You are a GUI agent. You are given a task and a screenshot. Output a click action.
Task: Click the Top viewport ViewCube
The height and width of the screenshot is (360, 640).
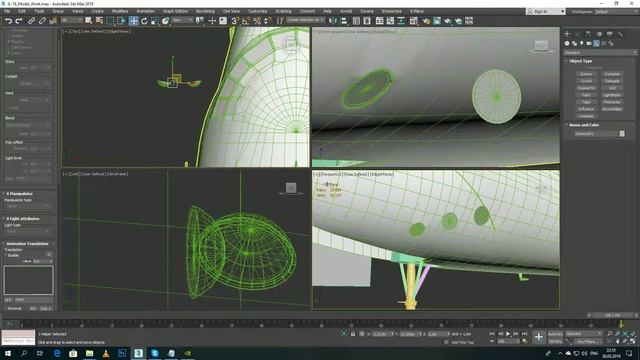pyautogui.click(x=291, y=45)
